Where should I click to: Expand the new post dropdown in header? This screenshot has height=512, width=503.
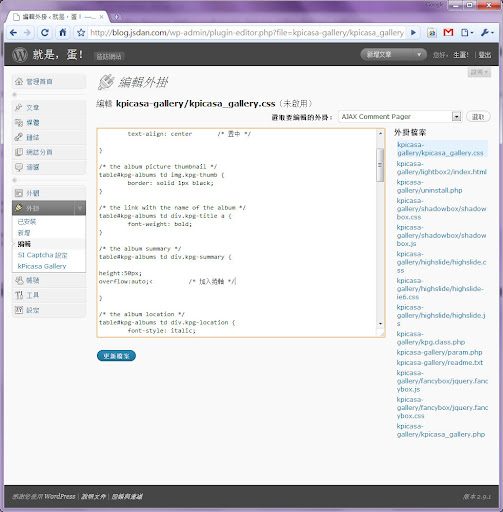[x=419, y=54]
